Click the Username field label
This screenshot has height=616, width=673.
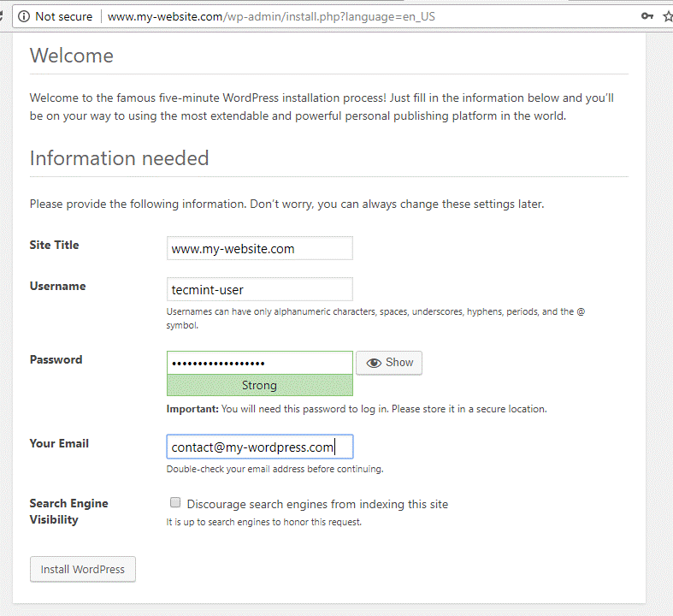(57, 286)
